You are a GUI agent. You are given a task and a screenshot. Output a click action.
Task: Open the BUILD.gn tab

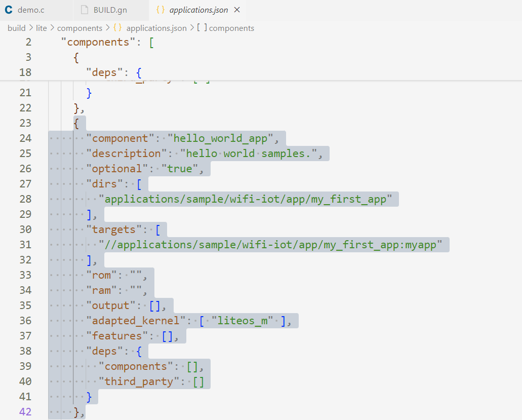click(109, 10)
